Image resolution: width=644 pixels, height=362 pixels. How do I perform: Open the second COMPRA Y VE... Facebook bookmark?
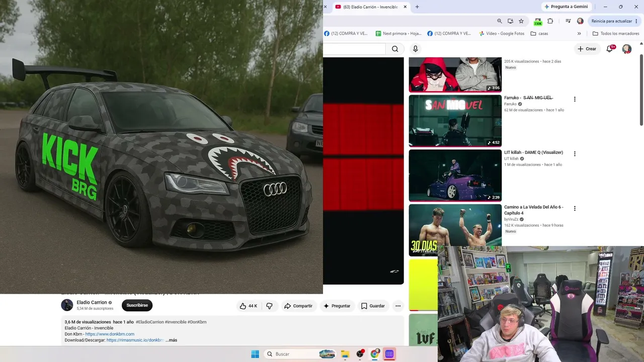pos(449,34)
